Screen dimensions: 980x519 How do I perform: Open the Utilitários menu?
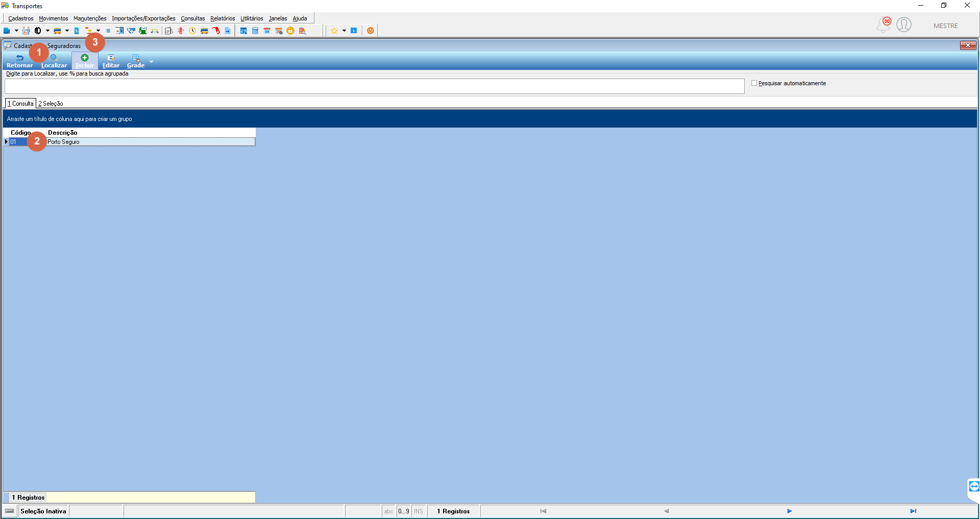tap(252, 18)
